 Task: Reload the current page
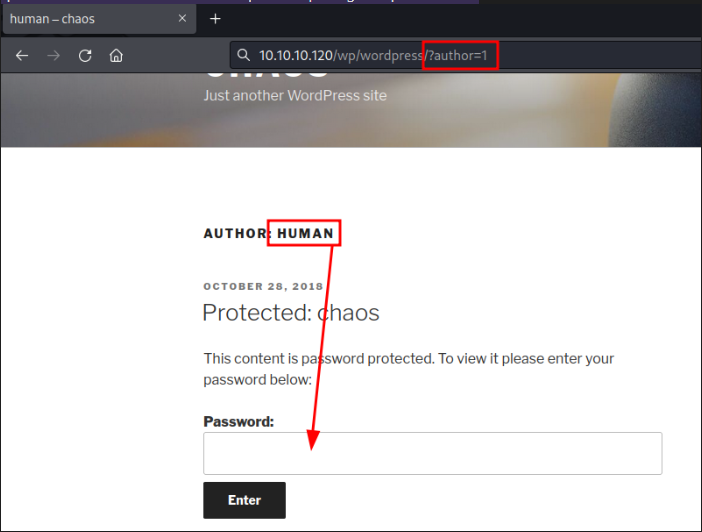[x=85, y=56]
